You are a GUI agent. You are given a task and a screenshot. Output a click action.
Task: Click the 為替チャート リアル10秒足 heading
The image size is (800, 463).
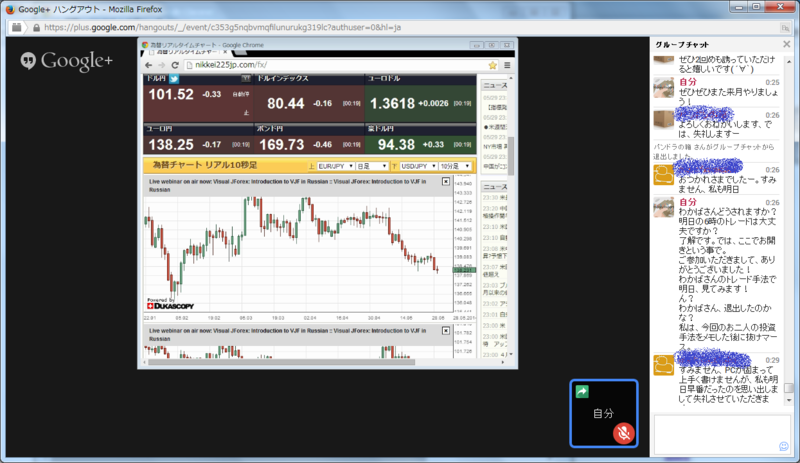tap(205, 165)
